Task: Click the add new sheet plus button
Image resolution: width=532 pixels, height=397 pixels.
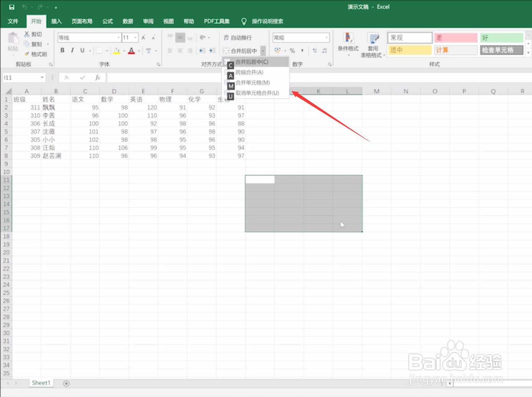Action: 66,383
